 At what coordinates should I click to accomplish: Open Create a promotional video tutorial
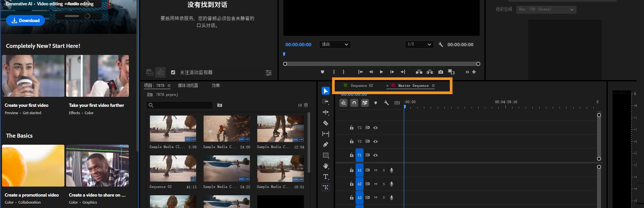point(33,165)
